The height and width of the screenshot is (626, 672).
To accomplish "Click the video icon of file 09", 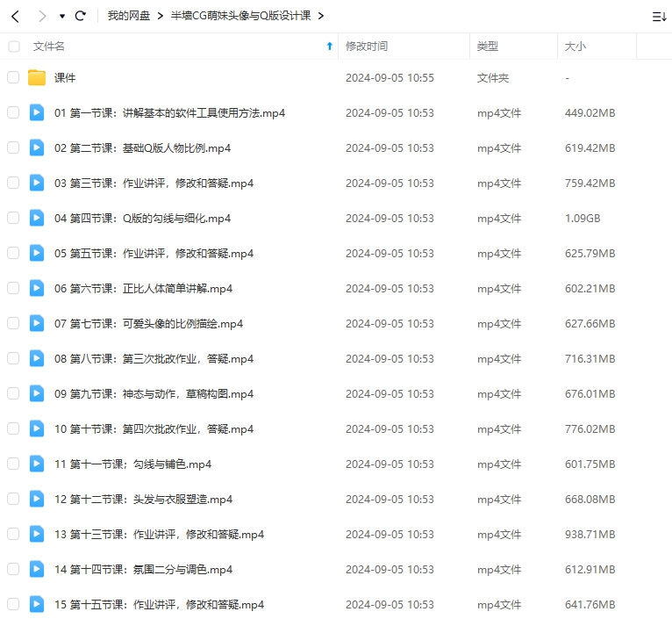I will tap(37, 393).
